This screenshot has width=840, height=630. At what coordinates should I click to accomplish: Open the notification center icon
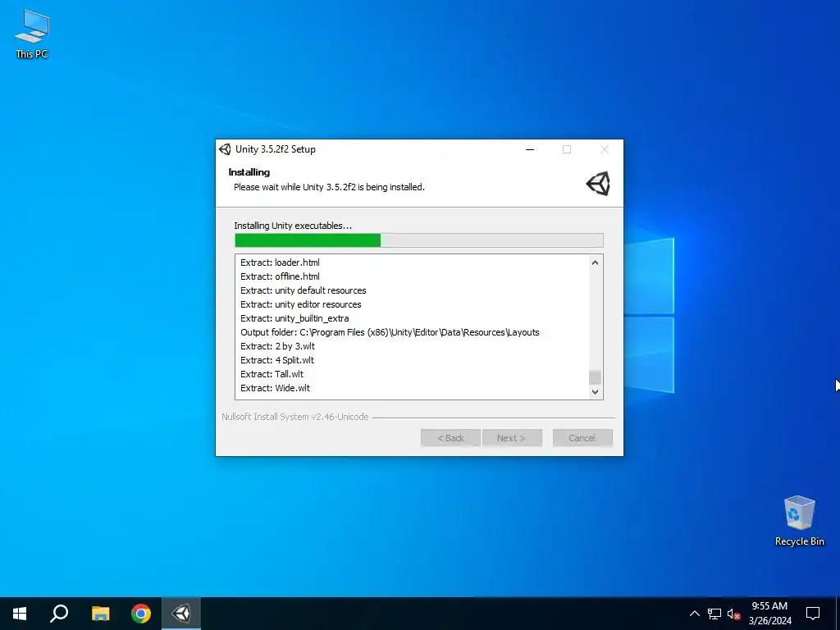click(x=813, y=614)
